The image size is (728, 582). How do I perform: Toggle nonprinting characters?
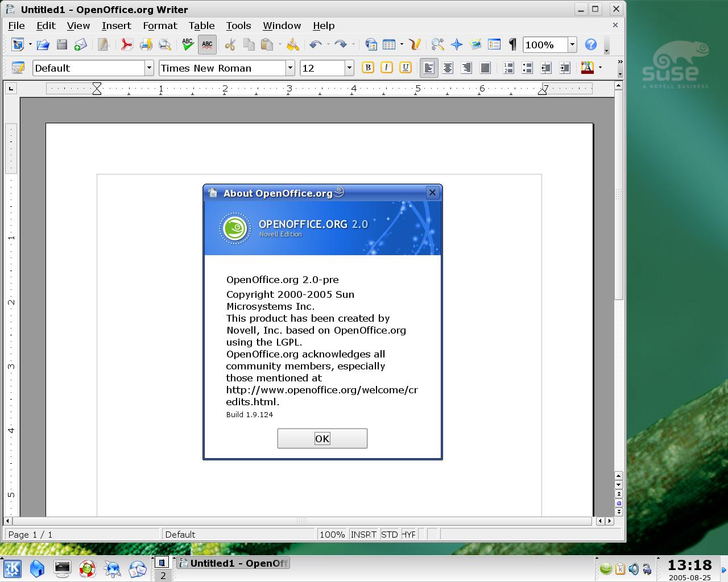(x=512, y=44)
